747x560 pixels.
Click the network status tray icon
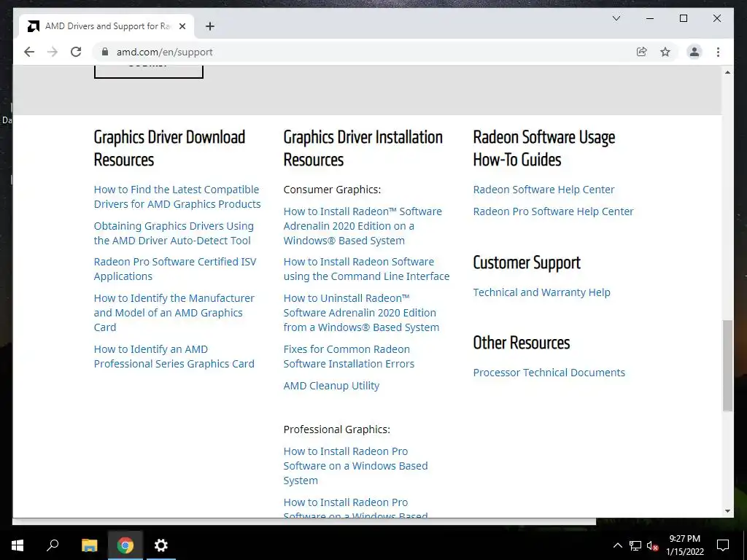click(635, 545)
